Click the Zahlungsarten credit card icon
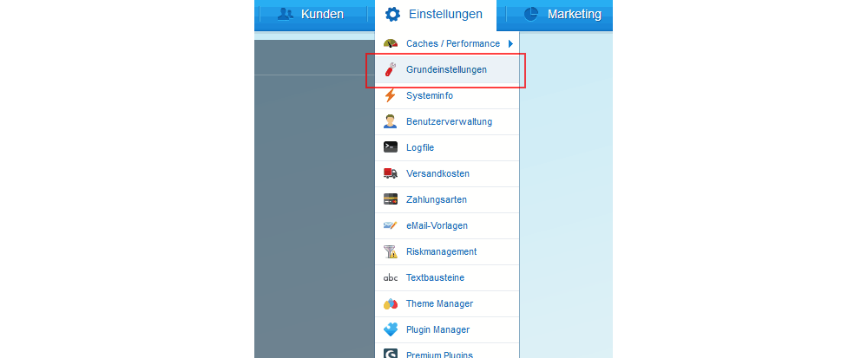The image size is (868, 358). coord(391,199)
